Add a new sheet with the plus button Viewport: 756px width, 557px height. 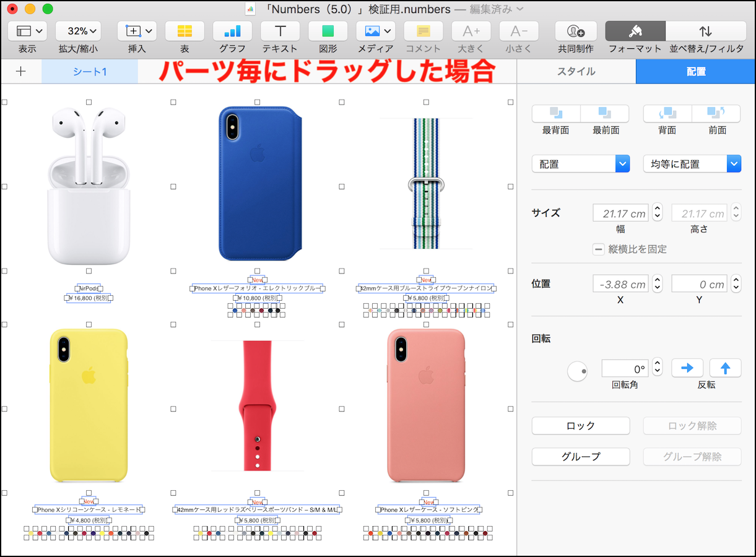[x=20, y=71]
